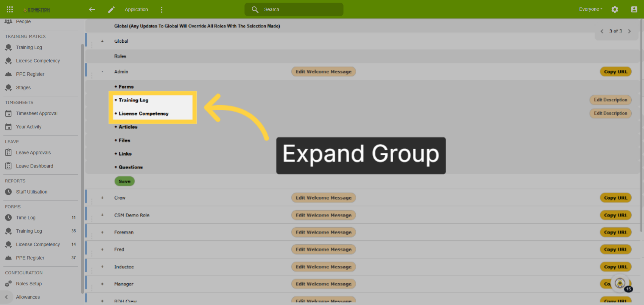Click into the Search field
This screenshot has height=305, width=644.
tap(294, 9)
